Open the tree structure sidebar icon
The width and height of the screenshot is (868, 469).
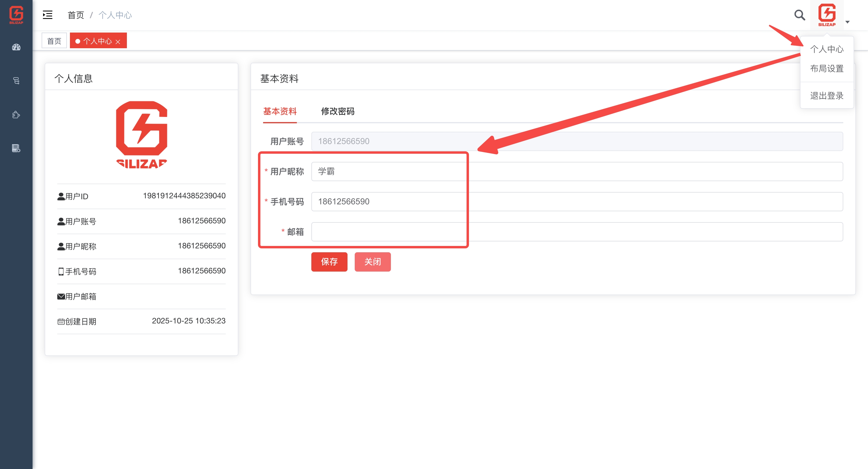coord(16,81)
